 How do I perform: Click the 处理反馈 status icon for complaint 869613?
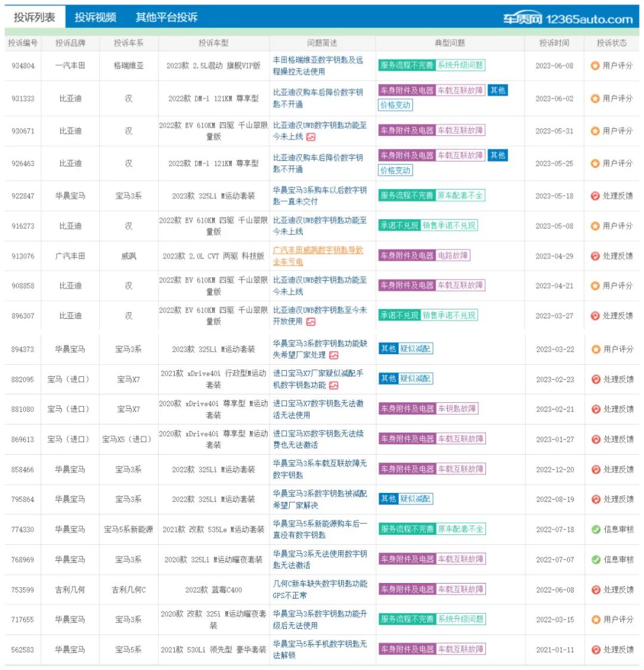[x=596, y=439]
